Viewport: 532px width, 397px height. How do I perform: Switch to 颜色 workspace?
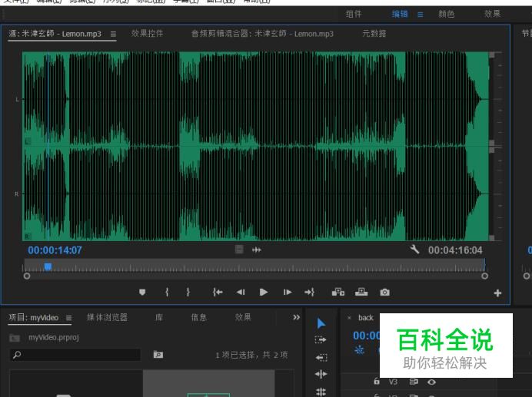(446, 14)
